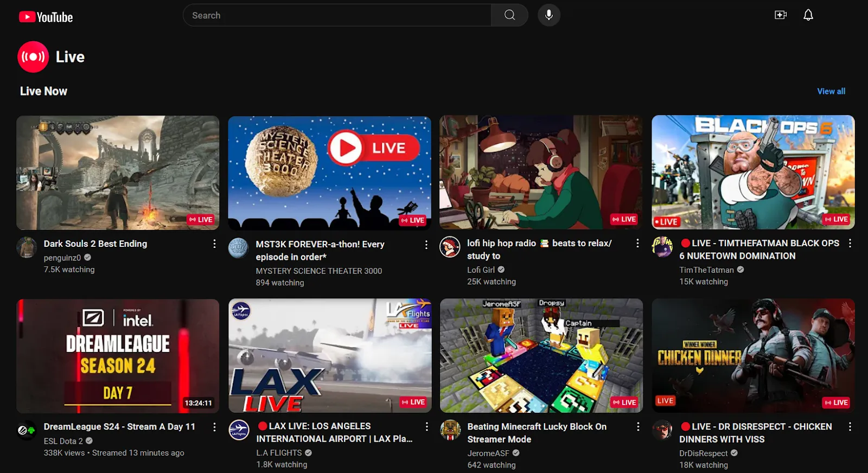Open the Black Ops 6 stream thumbnail
This screenshot has height=473, width=868.
click(753, 172)
